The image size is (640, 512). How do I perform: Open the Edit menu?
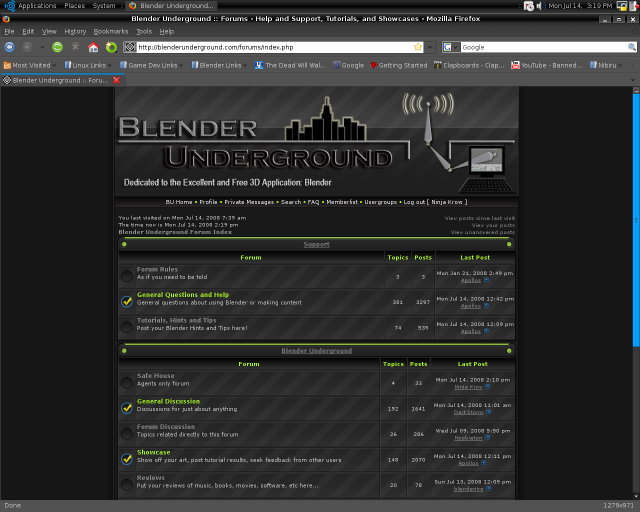coord(28,31)
